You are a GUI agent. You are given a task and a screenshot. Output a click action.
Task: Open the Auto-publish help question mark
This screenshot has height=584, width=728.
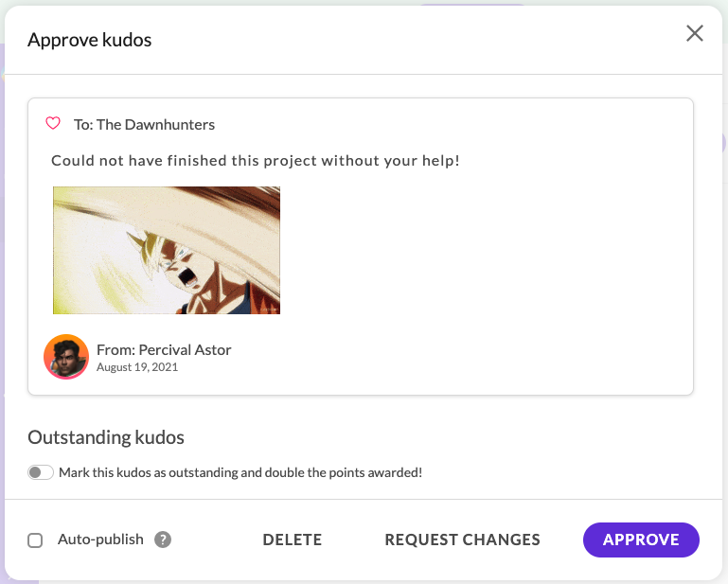pyautogui.click(x=163, y=540)
